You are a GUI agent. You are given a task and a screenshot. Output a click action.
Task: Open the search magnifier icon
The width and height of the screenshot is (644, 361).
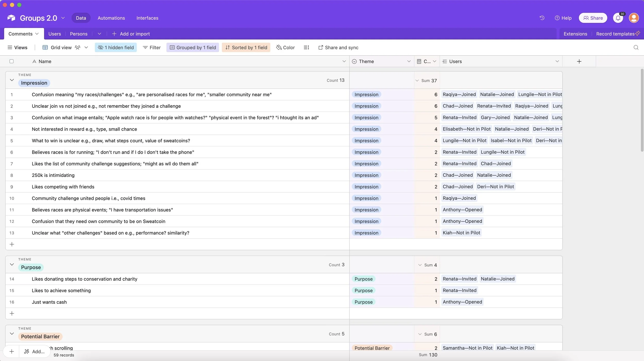[x=636, y=47]
